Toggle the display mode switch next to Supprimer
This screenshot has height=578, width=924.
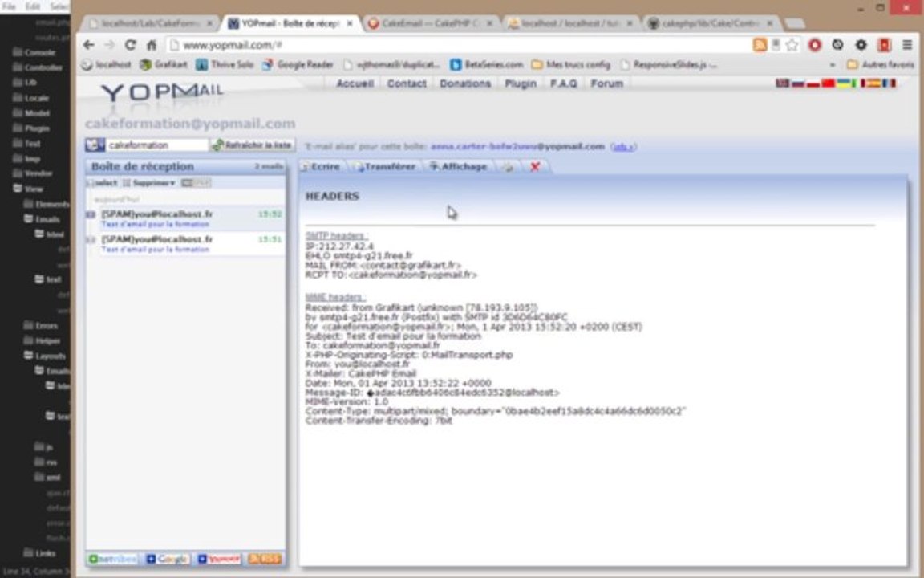pyautogui.click(x=196, y=183)
